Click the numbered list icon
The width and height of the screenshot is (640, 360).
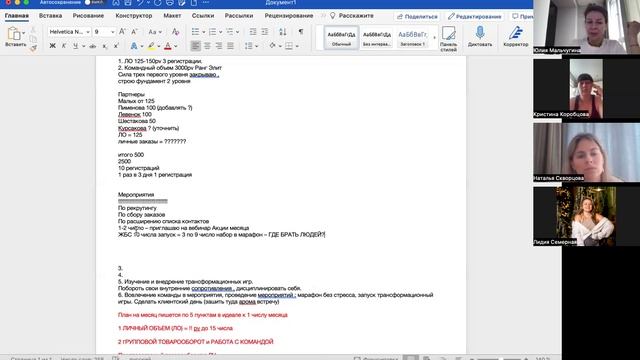212,31
